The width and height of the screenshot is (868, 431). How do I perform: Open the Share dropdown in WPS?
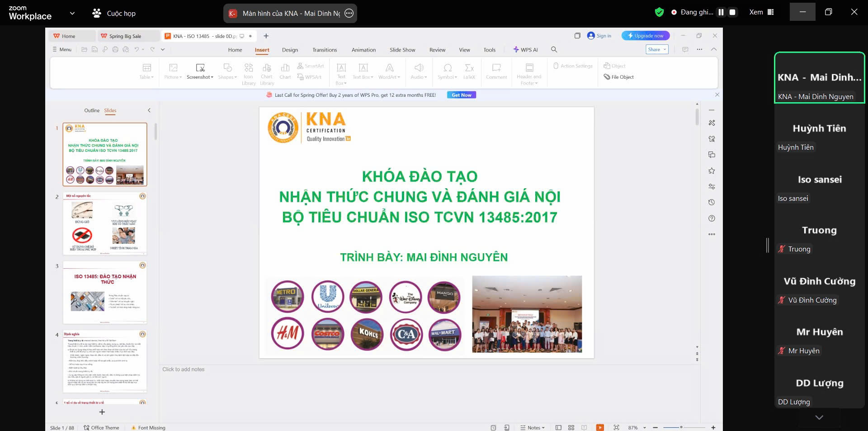click(x=657, y=49)
